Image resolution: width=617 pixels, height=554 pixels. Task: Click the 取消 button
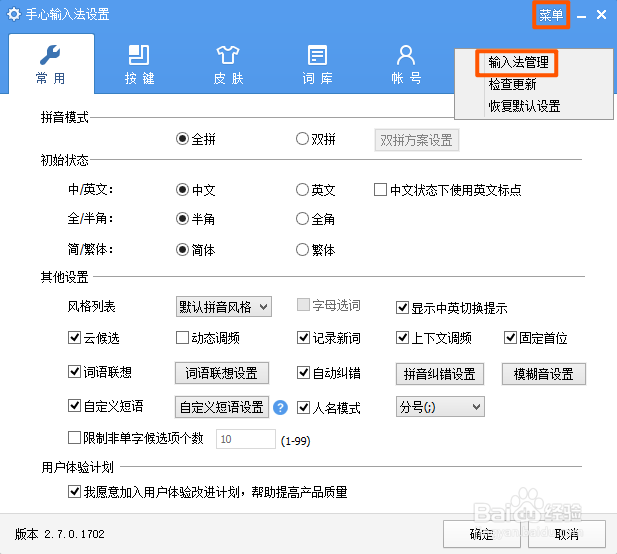click(567, 534)
